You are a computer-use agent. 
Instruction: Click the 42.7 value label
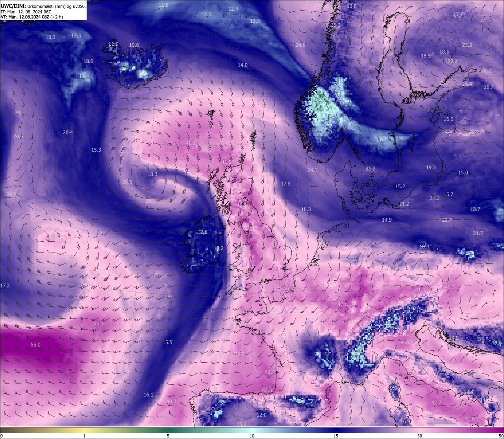coord(269,372)
